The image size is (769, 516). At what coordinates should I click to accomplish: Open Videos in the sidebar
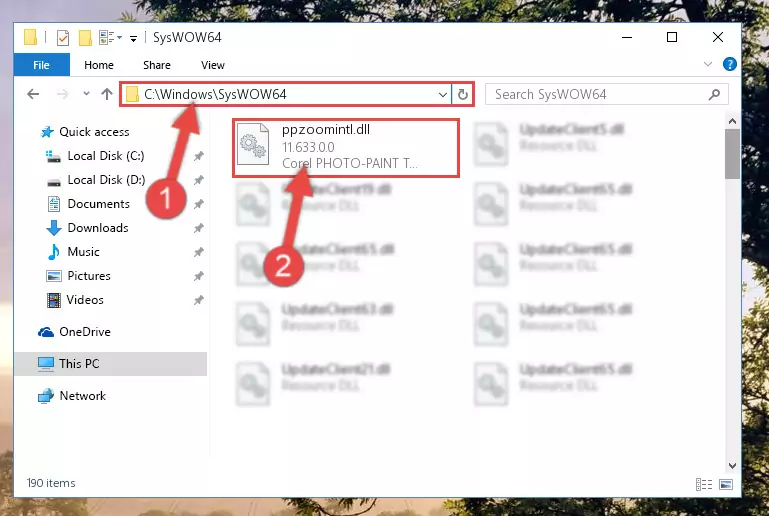(85, 300)
